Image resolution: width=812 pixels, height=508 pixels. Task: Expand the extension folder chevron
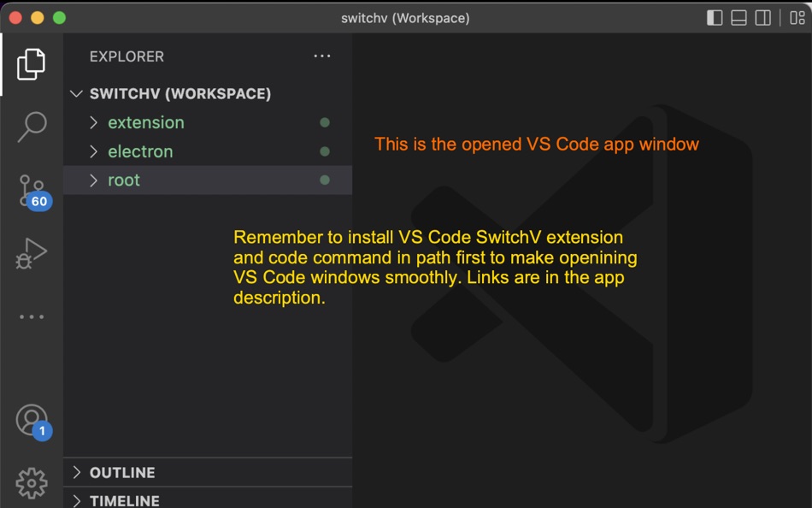click(94, 122)
